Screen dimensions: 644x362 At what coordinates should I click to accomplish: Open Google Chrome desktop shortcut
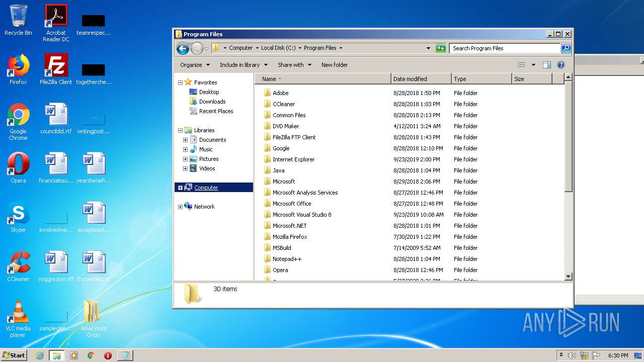click(18, 122)
